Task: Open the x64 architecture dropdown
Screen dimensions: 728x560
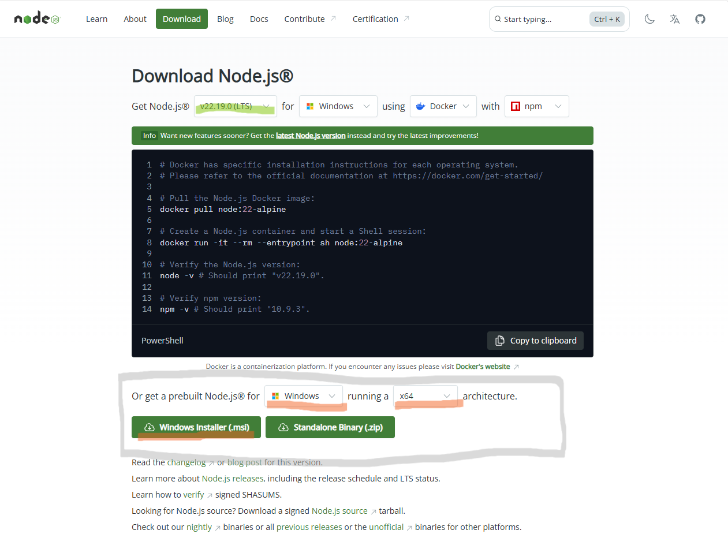Action: [x=425, y=396]
